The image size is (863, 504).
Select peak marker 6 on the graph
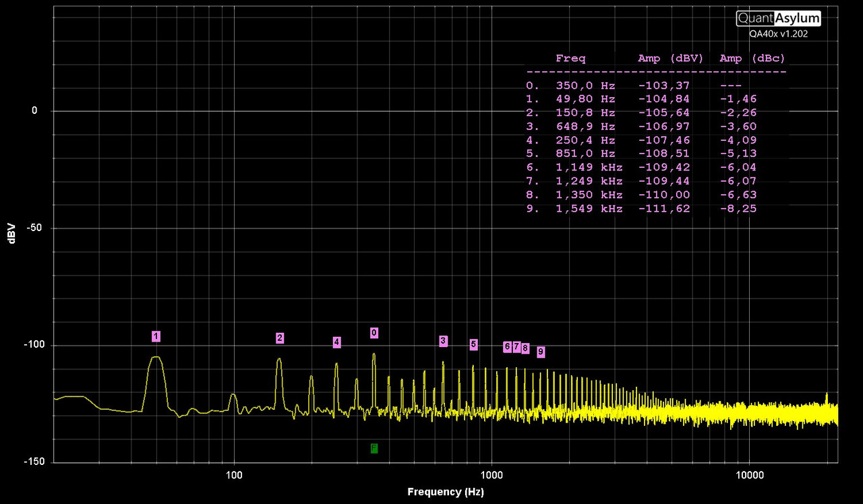pyautogui.click(x=507, y=347)
